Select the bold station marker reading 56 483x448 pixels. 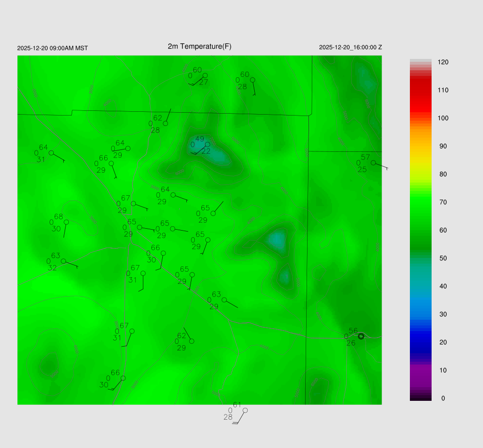coord(361,336)
